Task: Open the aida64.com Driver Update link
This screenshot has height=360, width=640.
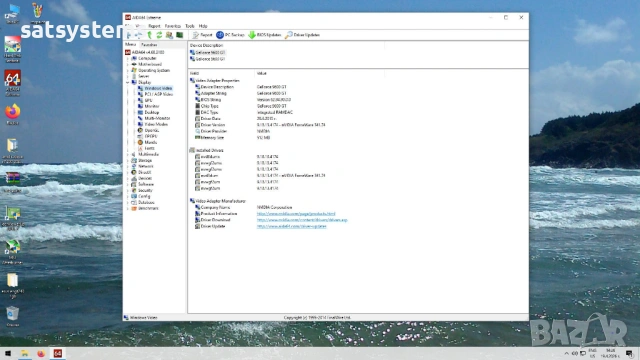Action: coord(291,227)
